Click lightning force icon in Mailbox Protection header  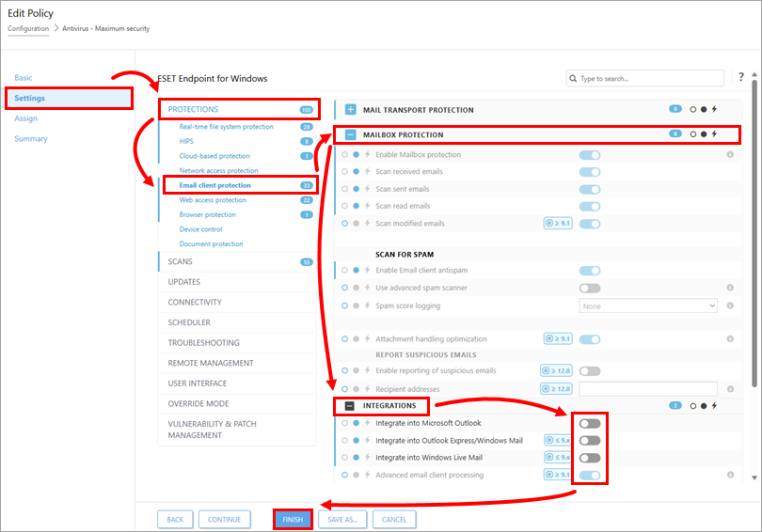(714, 134)
